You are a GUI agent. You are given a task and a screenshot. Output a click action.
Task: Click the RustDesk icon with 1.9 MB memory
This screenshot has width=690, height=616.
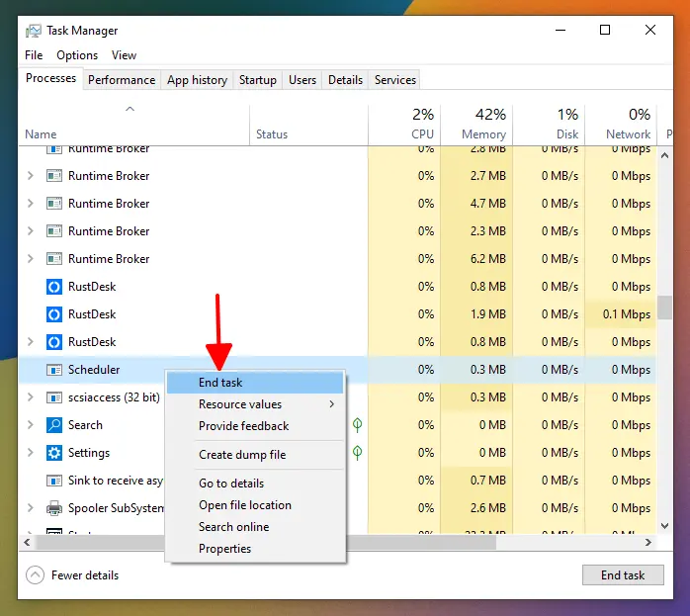(54, 314)
